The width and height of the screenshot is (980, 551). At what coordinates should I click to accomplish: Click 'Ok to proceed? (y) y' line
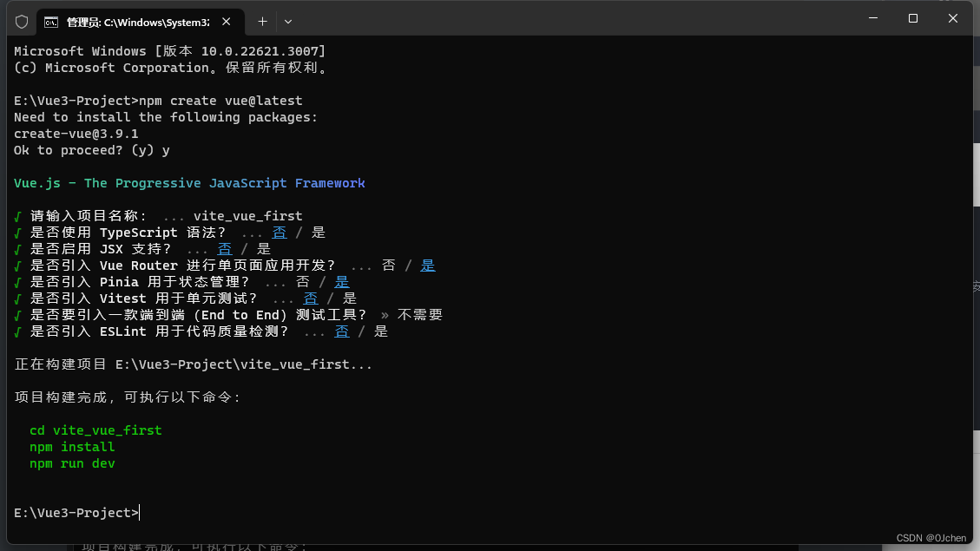tap(92, 151)
